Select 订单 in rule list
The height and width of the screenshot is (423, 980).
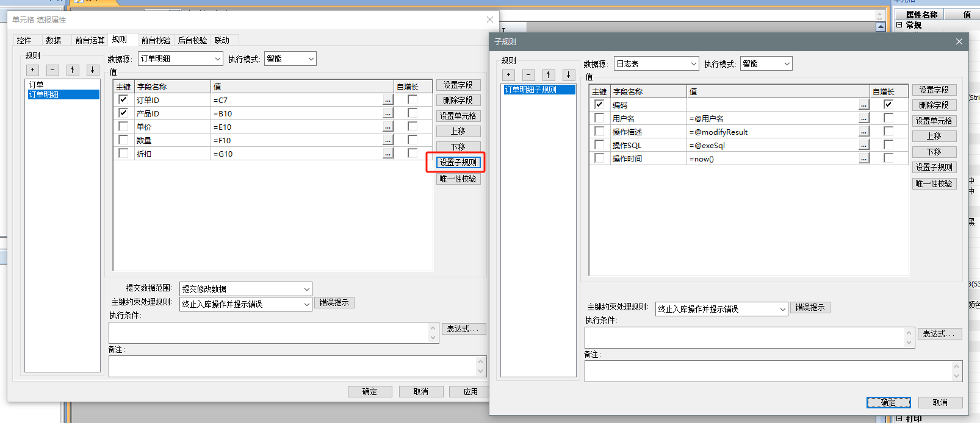[x=37, y=85]
